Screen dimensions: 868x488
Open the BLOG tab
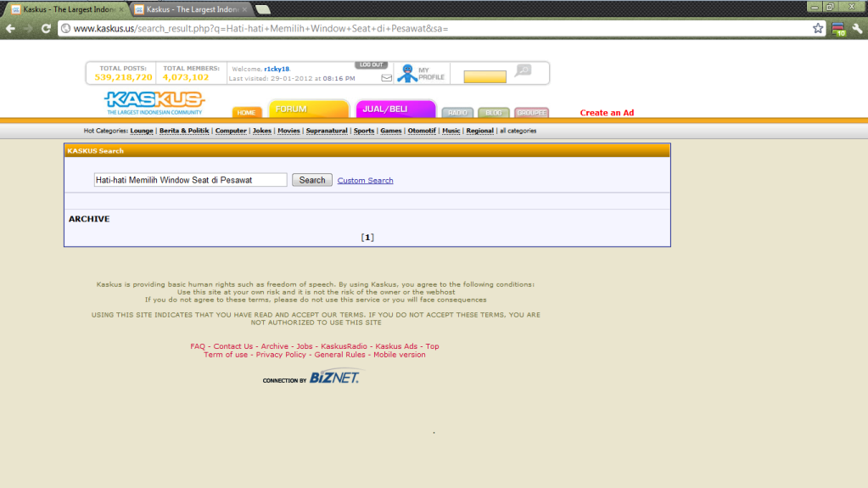pos(493,112)
